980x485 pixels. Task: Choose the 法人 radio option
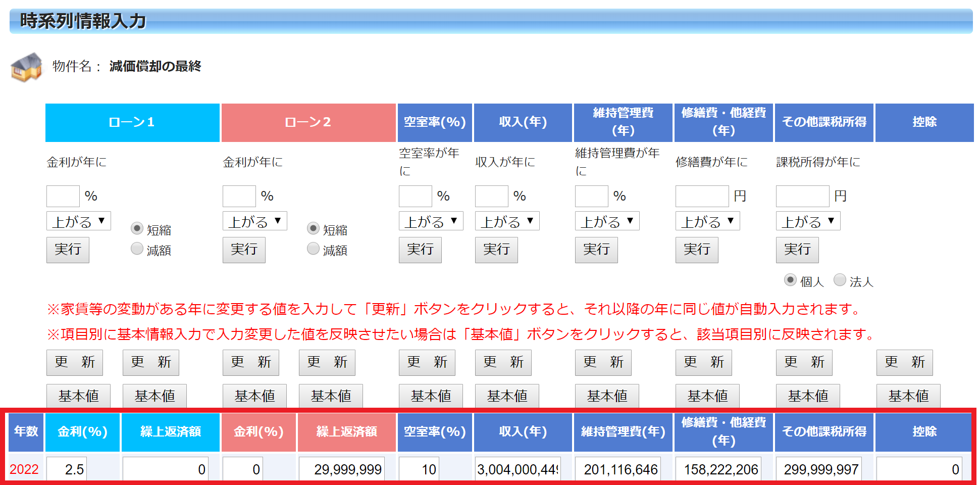click(840, 280)
